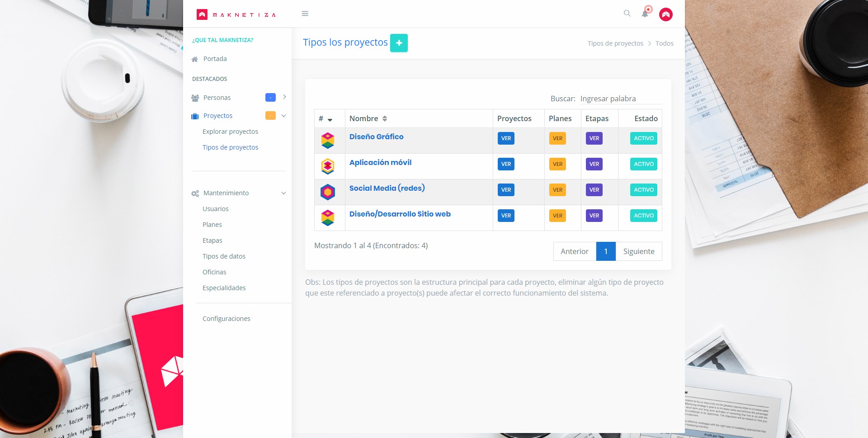The height and width of the screenshot is (438, 868).
Task: View projects for Social Media (redes)
Action: 506,190
